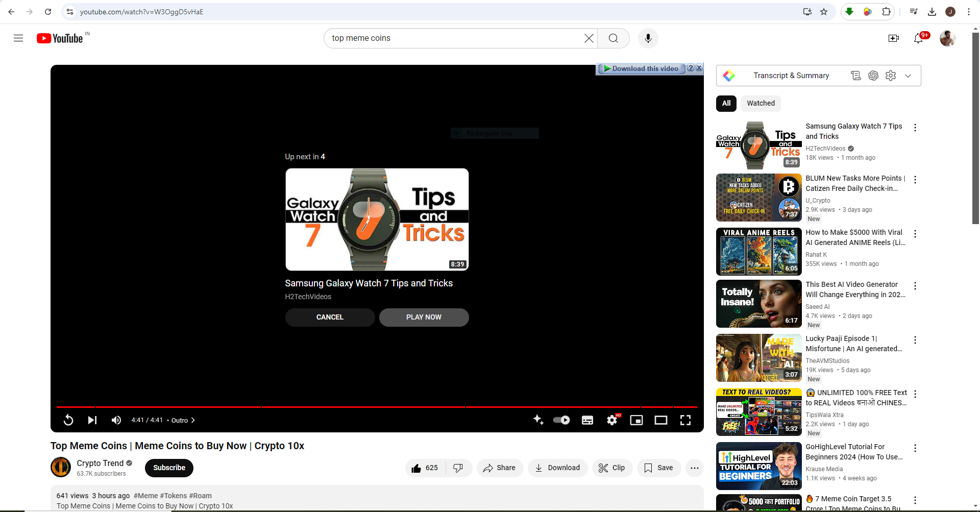Open the Viral Anime Reels video thumbnail

[759, 252]
